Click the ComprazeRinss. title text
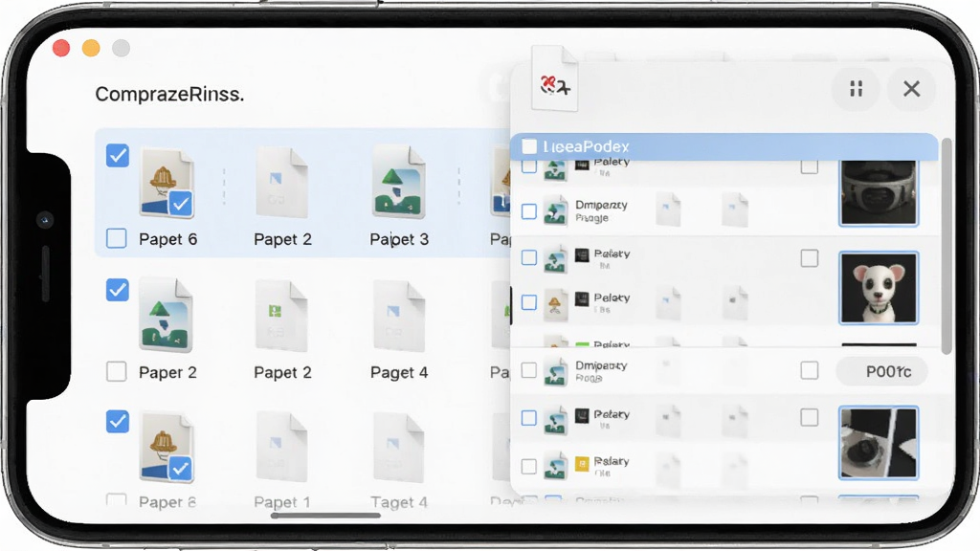The width and height of the screenshot is (980, 551). point(169,95)
